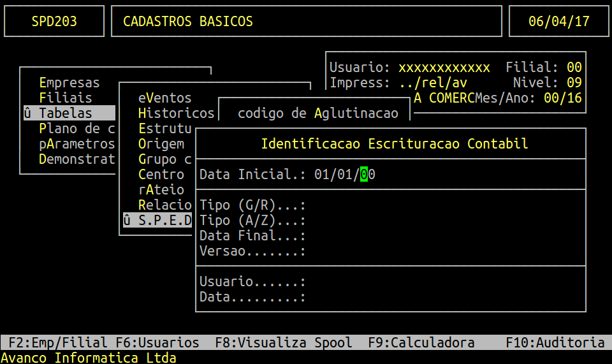Select Empresas in the main menu
Viewport: 612px width, 364px height.
69,83
